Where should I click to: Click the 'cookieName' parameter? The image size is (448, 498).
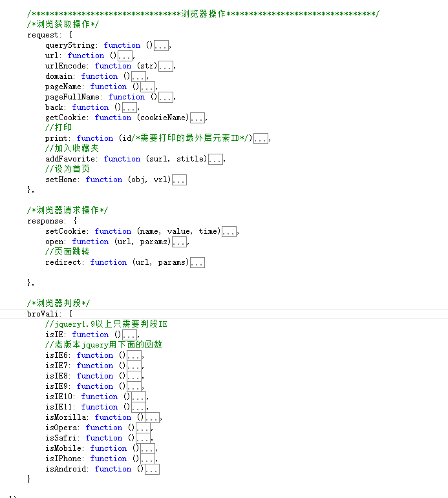[x=163, y=118]
